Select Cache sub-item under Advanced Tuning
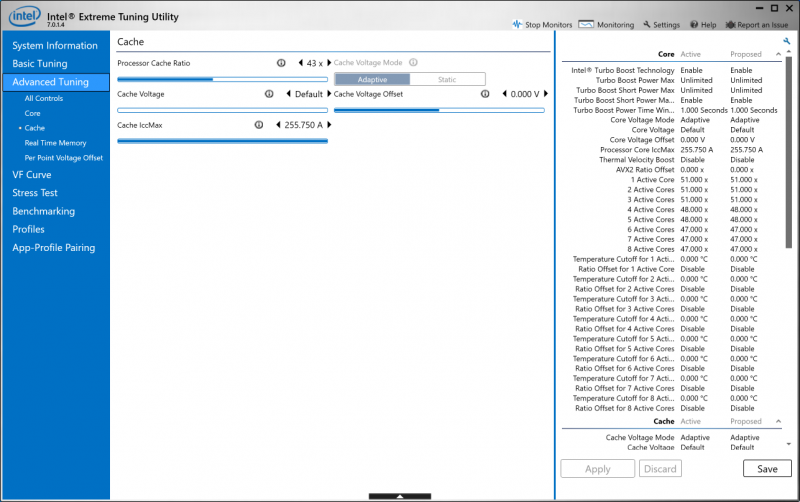Image resolution: width=800 pixels, height=502 pixels. [35, 128]
